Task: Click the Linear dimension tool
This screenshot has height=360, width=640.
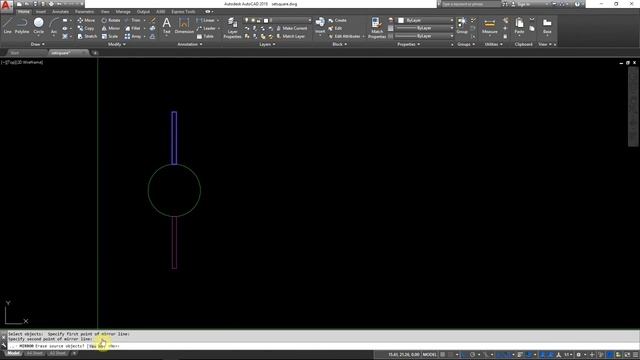Action: pyautogui.click(x=206, y=20)
